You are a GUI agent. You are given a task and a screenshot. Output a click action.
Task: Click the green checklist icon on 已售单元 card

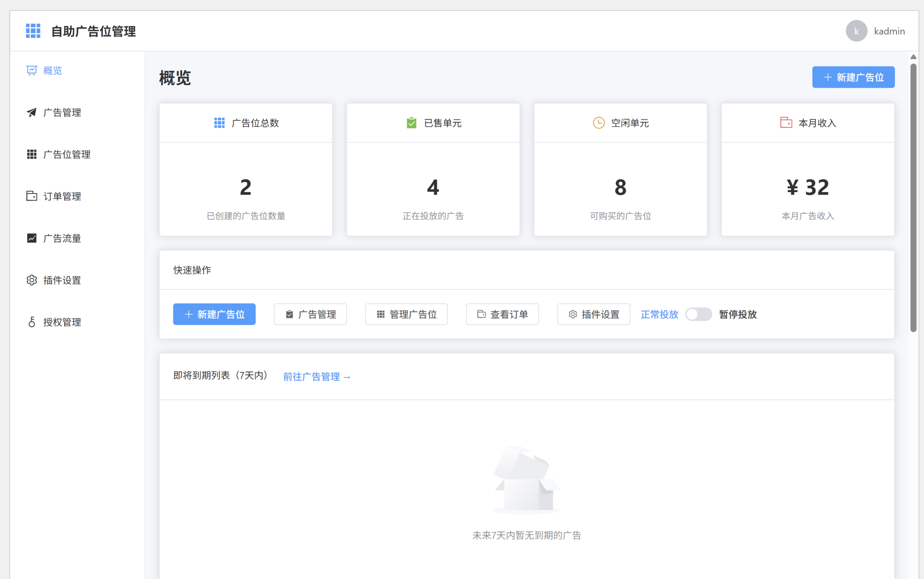411,123
